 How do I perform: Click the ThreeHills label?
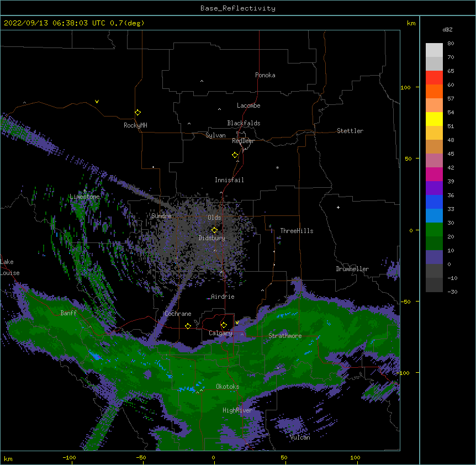(297, 231)
